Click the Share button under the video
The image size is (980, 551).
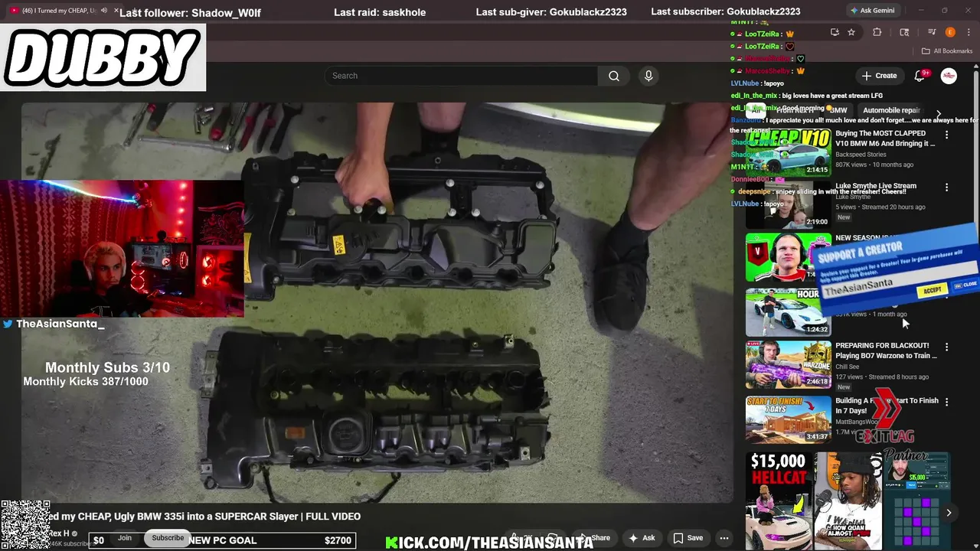[596, 538]
